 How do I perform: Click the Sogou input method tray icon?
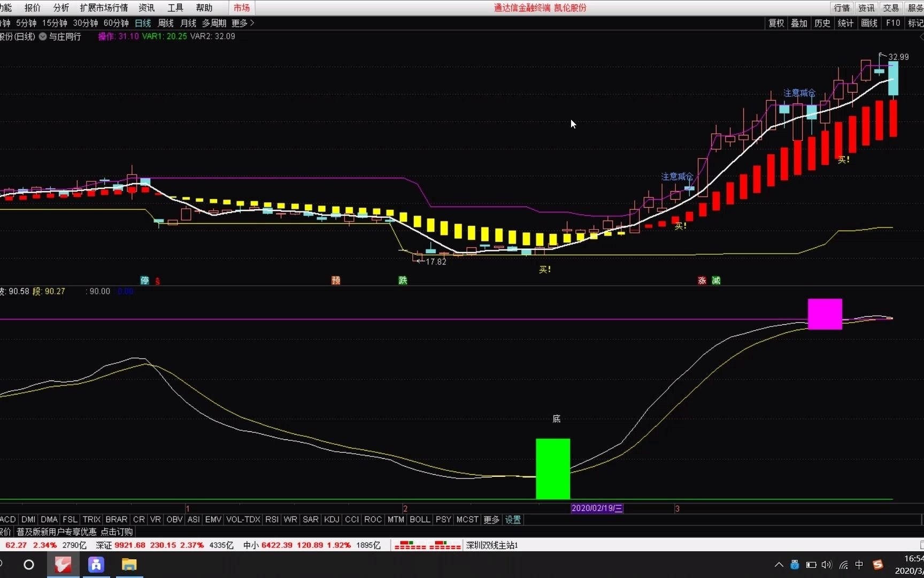pyautogui.click(x=877, y=565)
